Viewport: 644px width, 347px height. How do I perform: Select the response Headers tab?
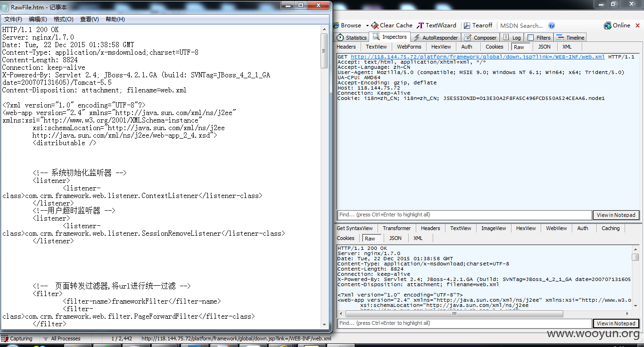pyautogui.click(x=430, y=228)
